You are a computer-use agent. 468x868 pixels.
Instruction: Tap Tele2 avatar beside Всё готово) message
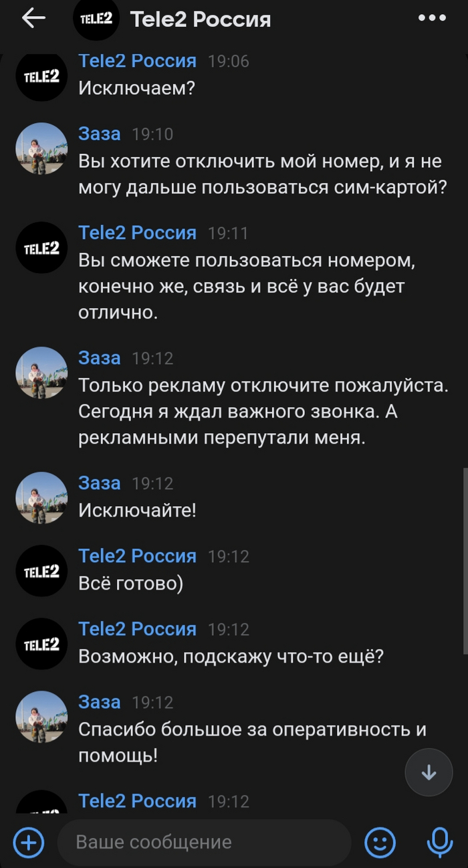point(41,571)
